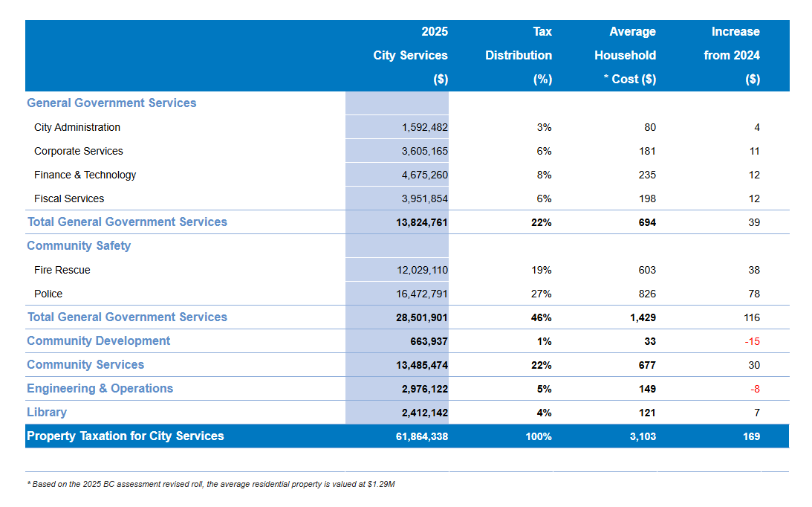The image size is (812, 507).
Task: Select the value 2,976,122
Action: [x=425, y=390]
